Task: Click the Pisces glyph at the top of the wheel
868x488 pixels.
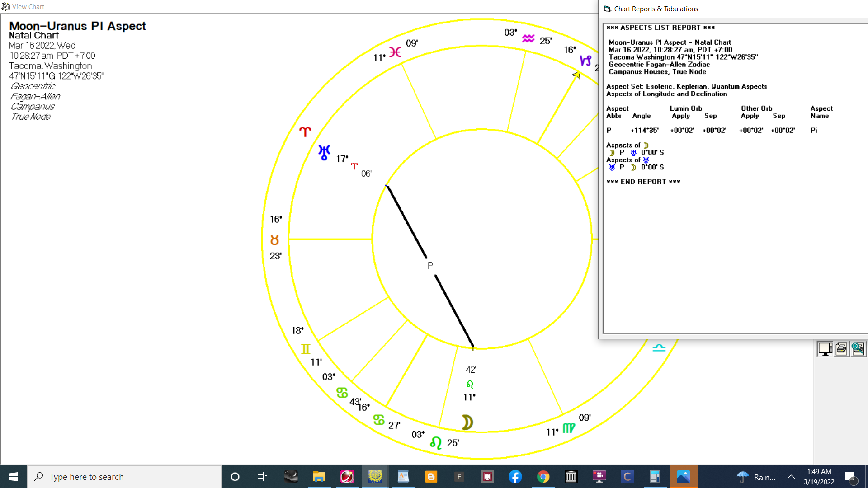Action: 395,52
